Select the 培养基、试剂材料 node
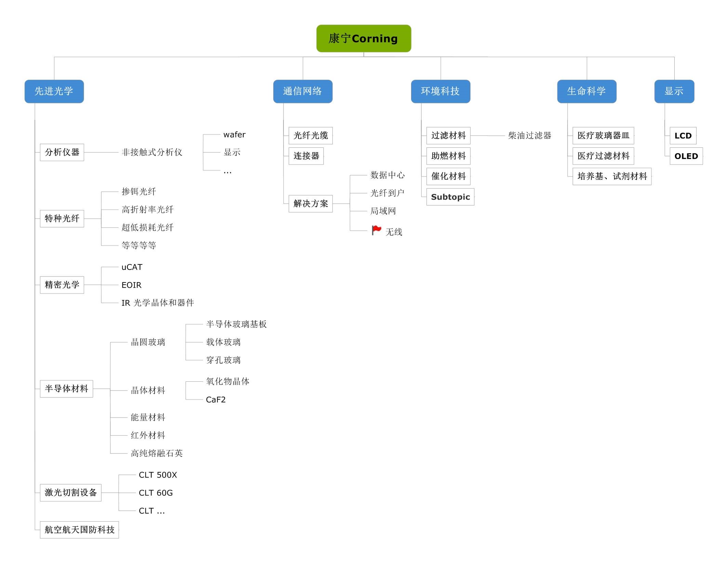 pyautogui.click(x=612, y=176)
